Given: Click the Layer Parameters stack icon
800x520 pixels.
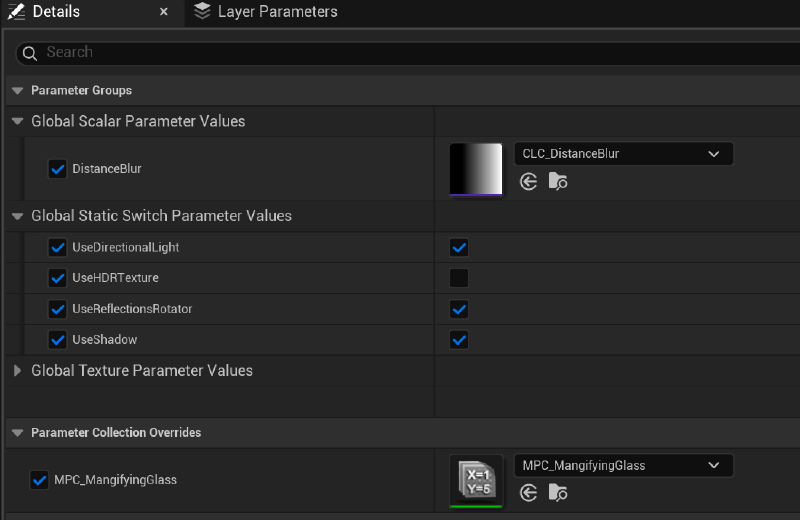Looking at the screenshot, I should click(x=203, y=12).
